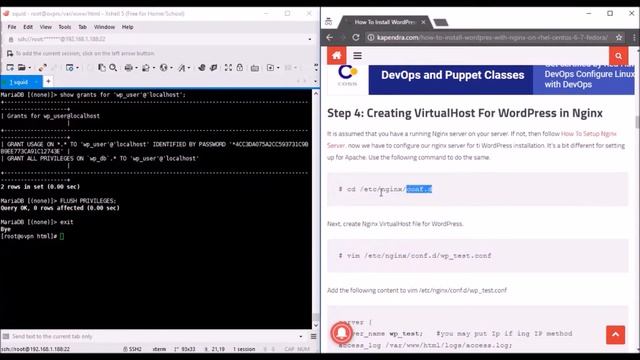Click the 'cd /etc/nginx/conf.d' code block
This screenshot has height=360, width=640.
pyautogui.click(x=478, y=189)
